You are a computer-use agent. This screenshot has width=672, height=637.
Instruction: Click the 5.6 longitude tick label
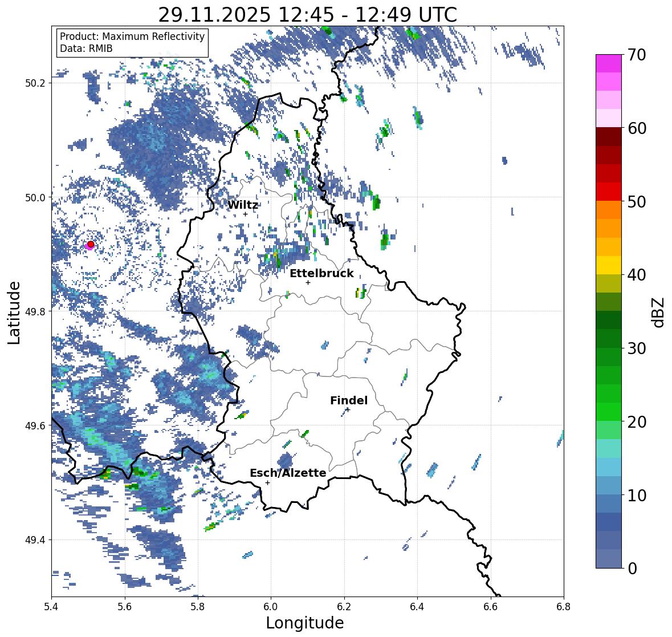click(124, 607)
